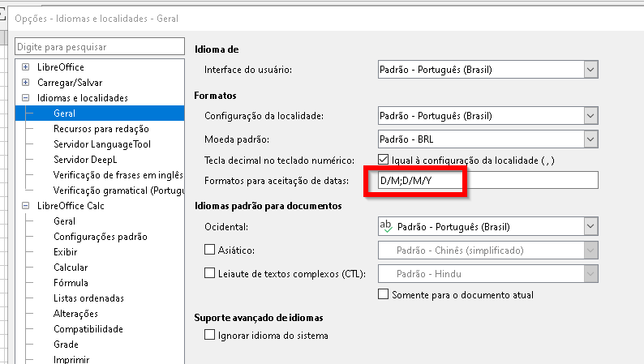The image size is (644, 364).
Task: Expand the Carregar/Salvar tree node
Action: pyautogui.click(x=27, y=83)
